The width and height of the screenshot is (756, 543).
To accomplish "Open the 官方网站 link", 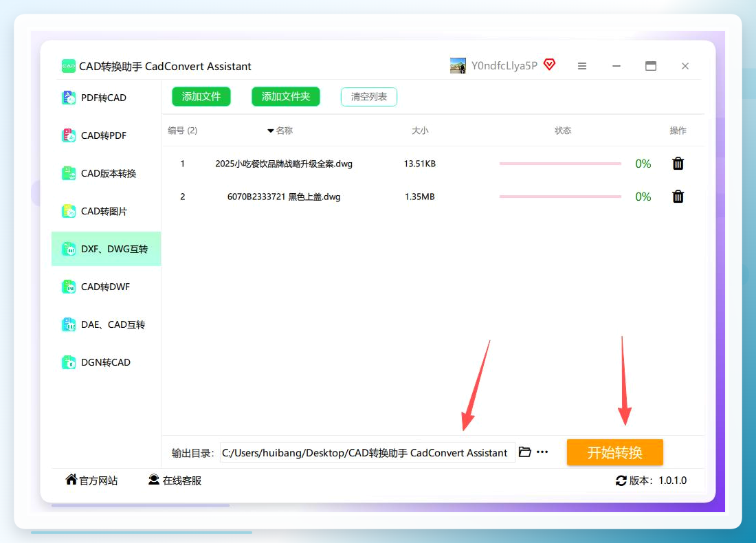I will point(98,480).
